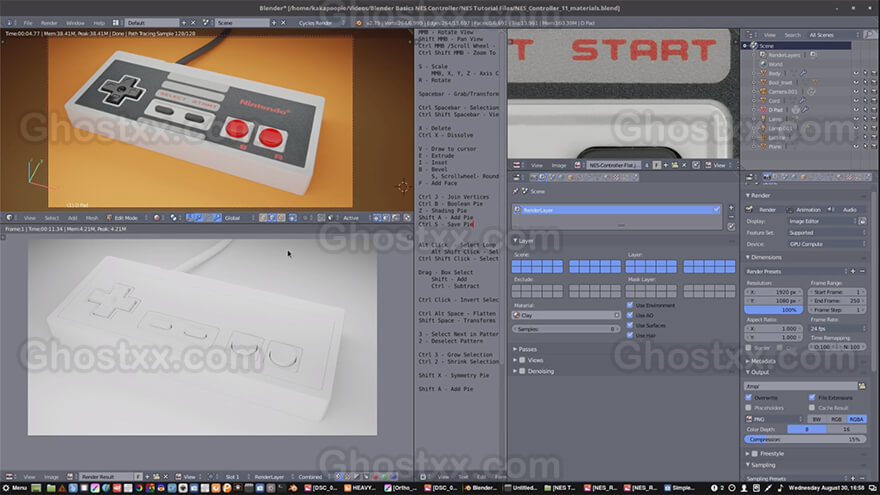Click the pivot point icon in viewport header
The width and height of the screenshot is (880, 495).
[x=173, y=218]
